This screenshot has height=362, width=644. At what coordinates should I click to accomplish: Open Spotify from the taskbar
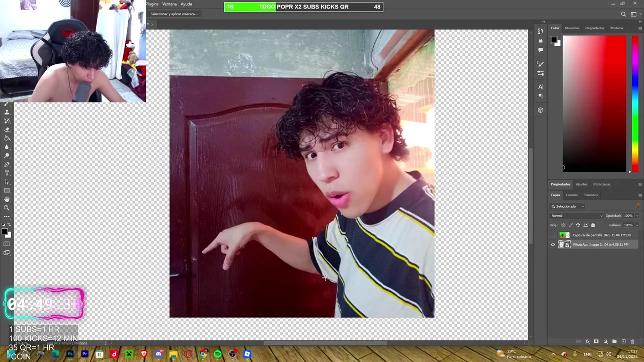coord(217,354)
